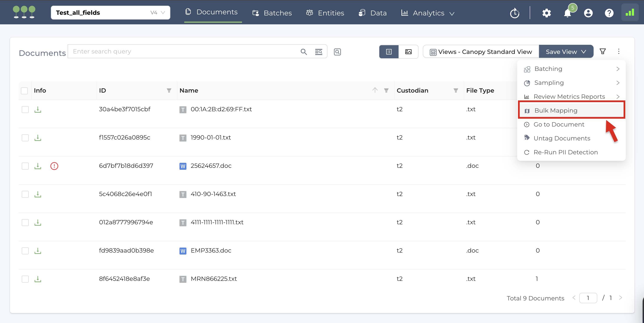
Task: Select the EMP3363.doc row checkbox
Action: coord(25,251)
